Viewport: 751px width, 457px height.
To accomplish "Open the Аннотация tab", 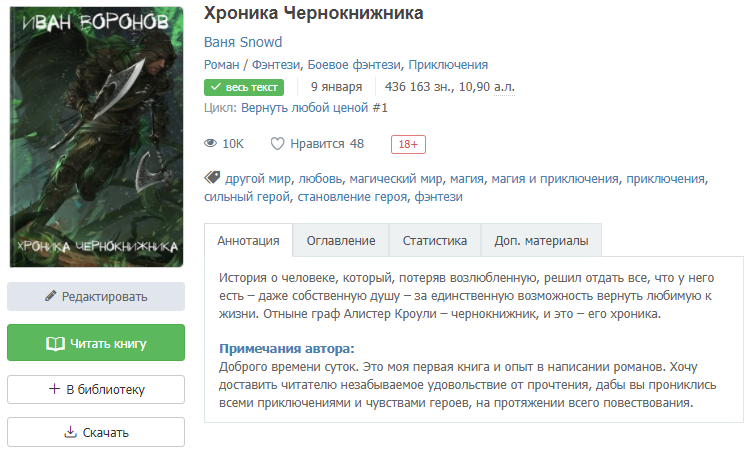I will coord(248,241).
